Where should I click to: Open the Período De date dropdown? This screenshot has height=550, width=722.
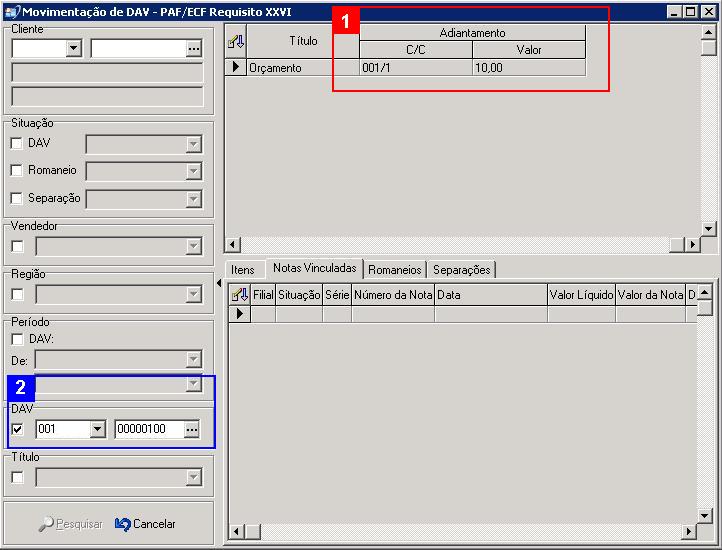194,359
